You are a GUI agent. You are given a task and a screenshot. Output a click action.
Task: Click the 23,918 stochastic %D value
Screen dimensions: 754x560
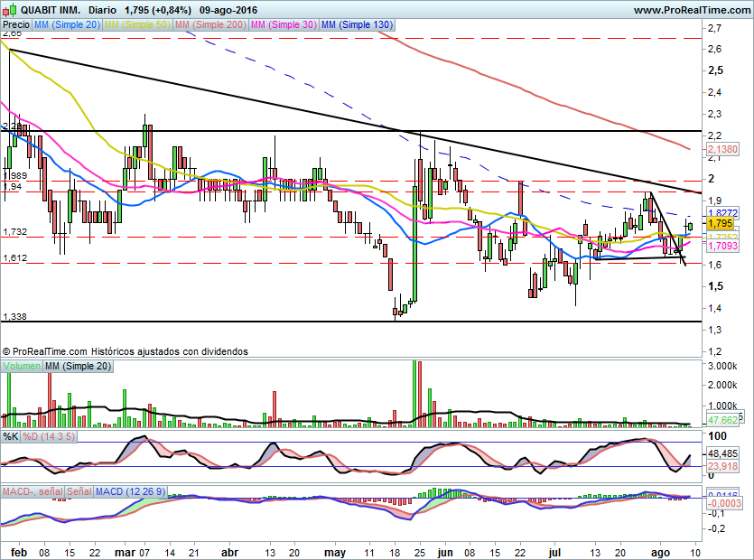(x=722, y=466)
